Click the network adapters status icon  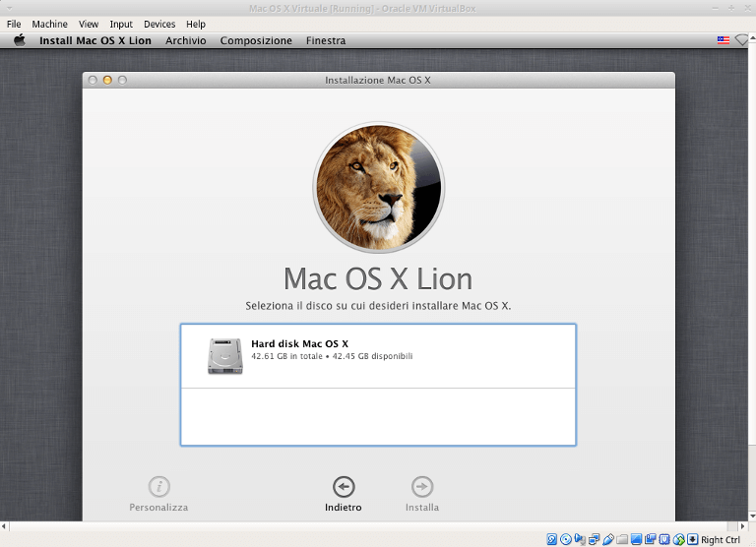(594, 539)
